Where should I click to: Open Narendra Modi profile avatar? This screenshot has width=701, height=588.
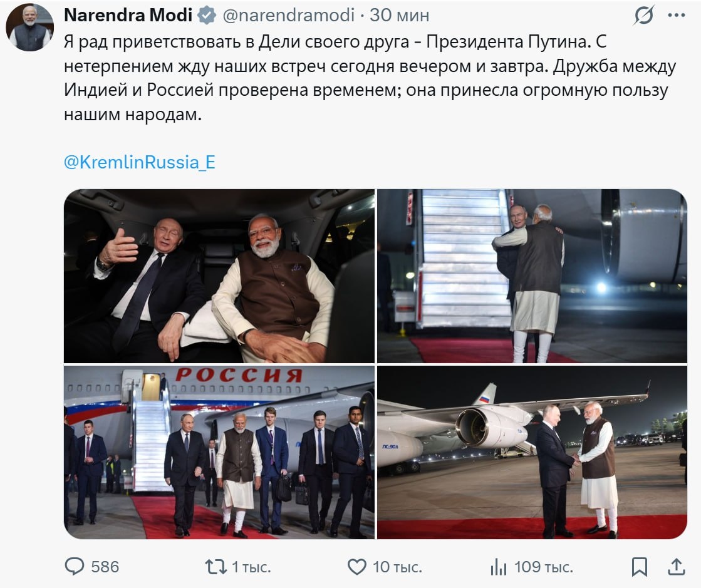coord(29,28)
